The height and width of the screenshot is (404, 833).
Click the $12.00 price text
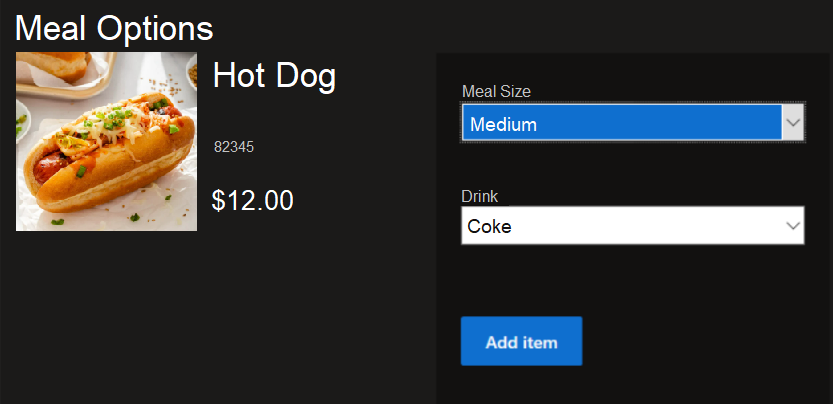(252, 201)
